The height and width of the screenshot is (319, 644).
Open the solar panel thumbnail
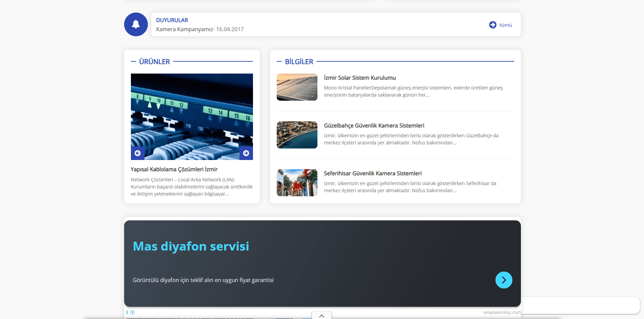click(297, 87)
